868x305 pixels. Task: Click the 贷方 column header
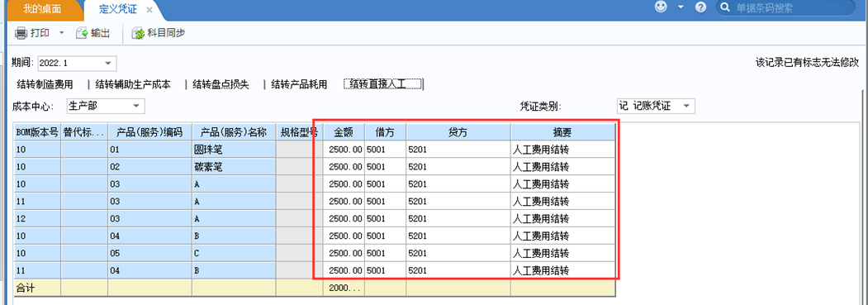458,131
